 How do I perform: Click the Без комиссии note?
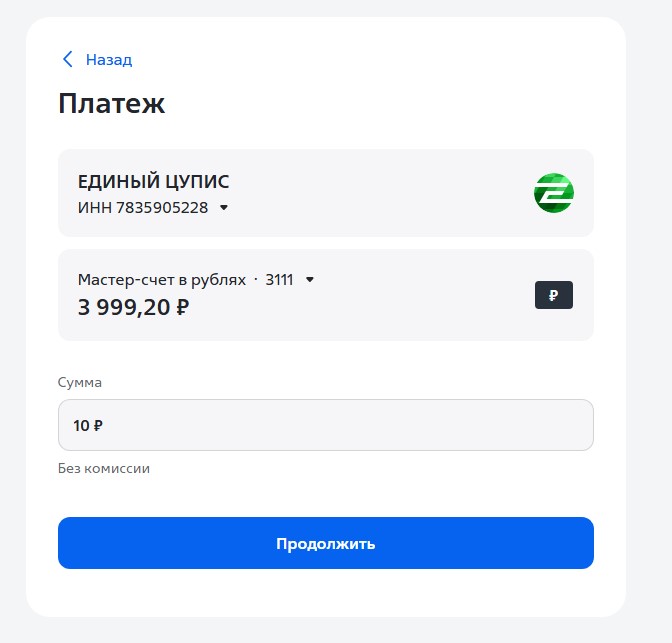(104, 468)
